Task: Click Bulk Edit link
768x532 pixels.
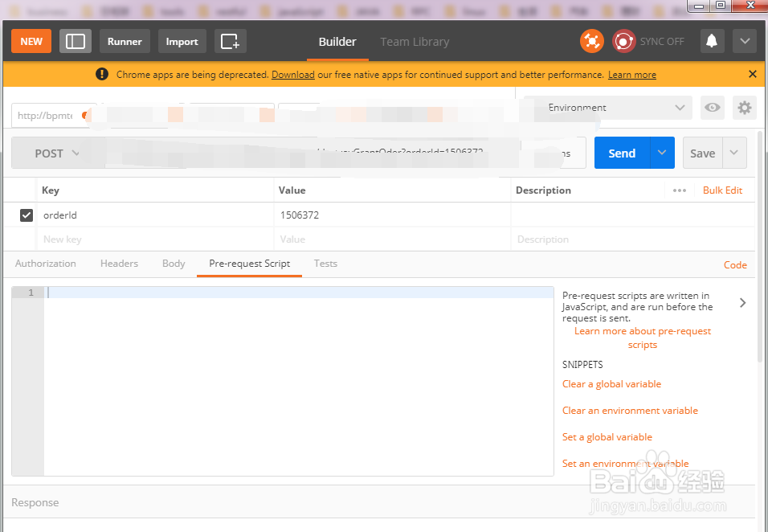Action: (x=722, y=190)
